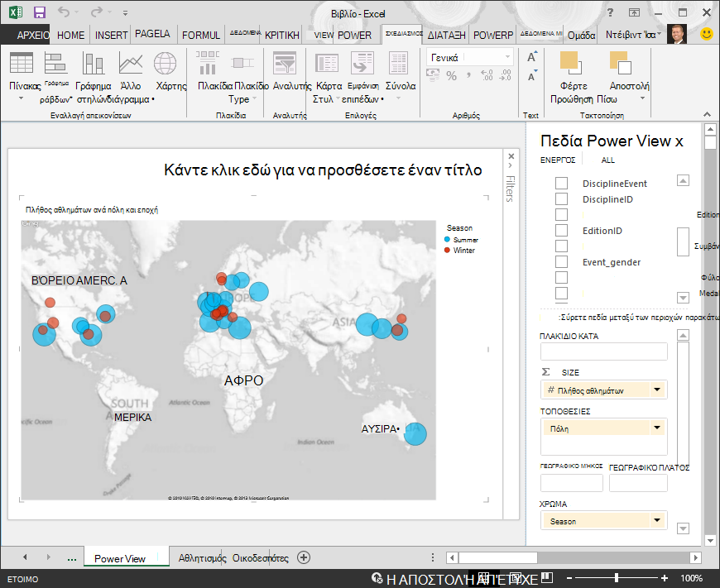Select the Australia bubble on the map

(415, 433)
